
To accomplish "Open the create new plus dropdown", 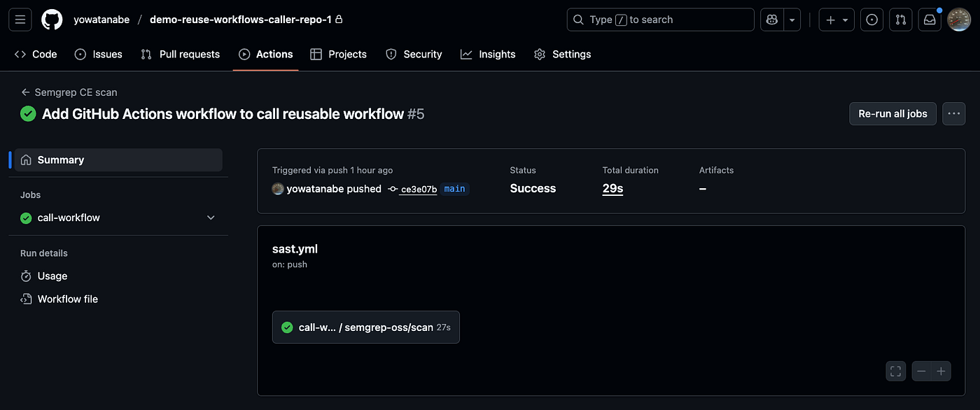I will pyautogui.click(x=836, y=20).
